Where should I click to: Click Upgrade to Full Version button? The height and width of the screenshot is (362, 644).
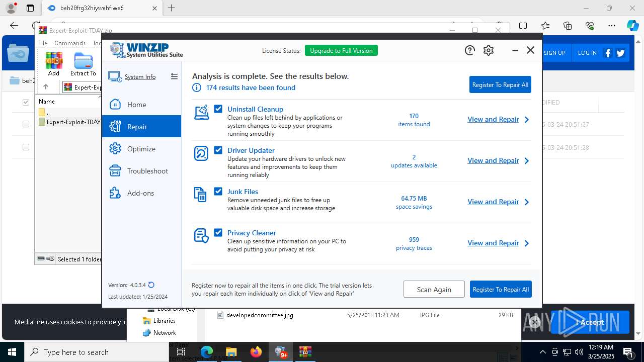click(x=341, y=50)
